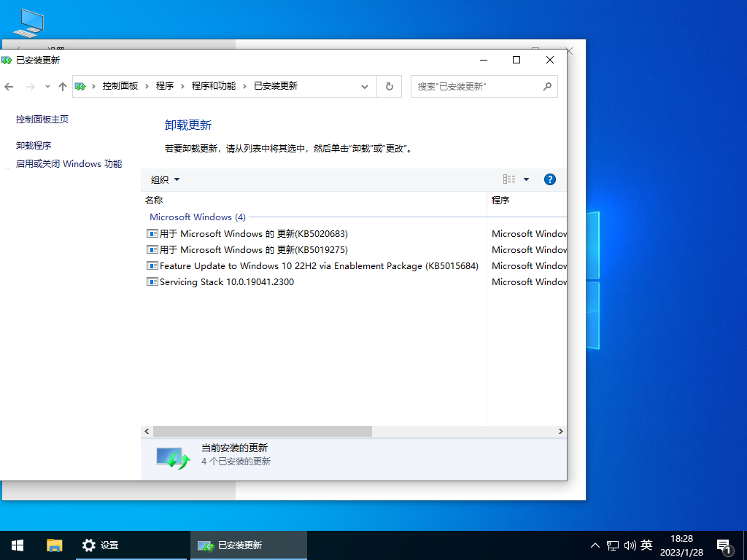
Task: Sort by the 名称 column header
Action: click(x=314, y=201)
